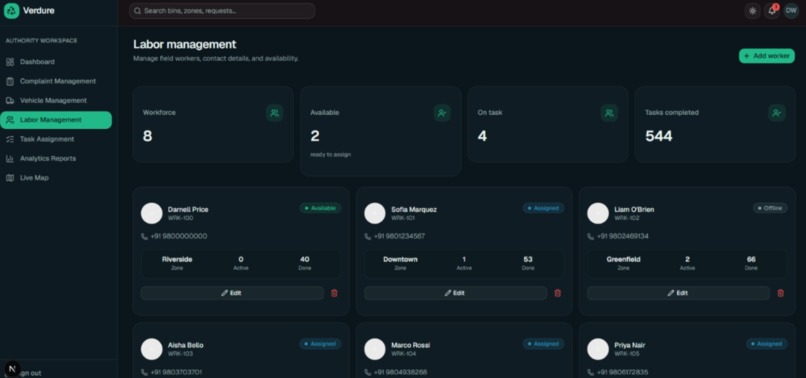Click Marco Rossi's avatar

point(375,349)
